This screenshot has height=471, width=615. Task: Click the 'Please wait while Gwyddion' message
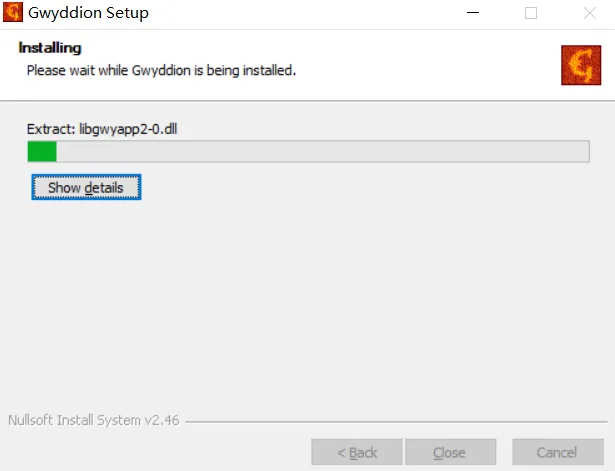[x=161, y=71]
